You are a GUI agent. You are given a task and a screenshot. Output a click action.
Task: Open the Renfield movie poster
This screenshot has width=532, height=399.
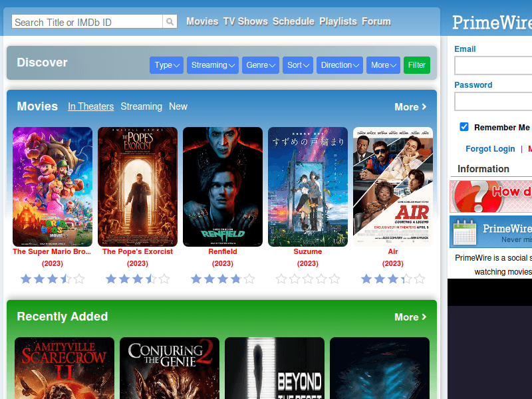tap(223, 187)
